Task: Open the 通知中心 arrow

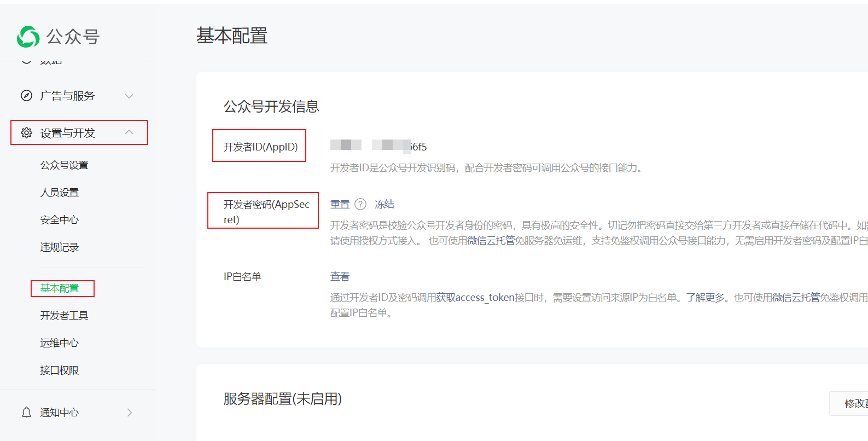Action: 130,413
